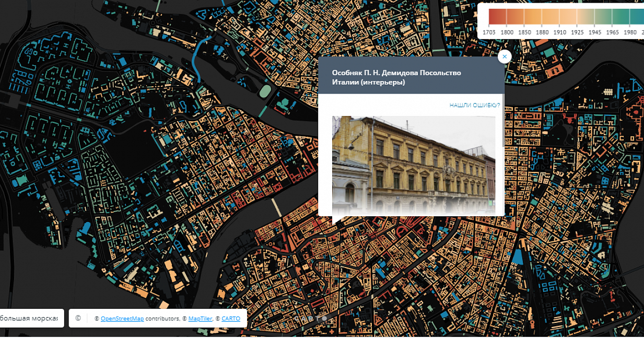Click the 1980 year label in legend
The height and width of the screenshot is (338, 644).
click(630, 32)
